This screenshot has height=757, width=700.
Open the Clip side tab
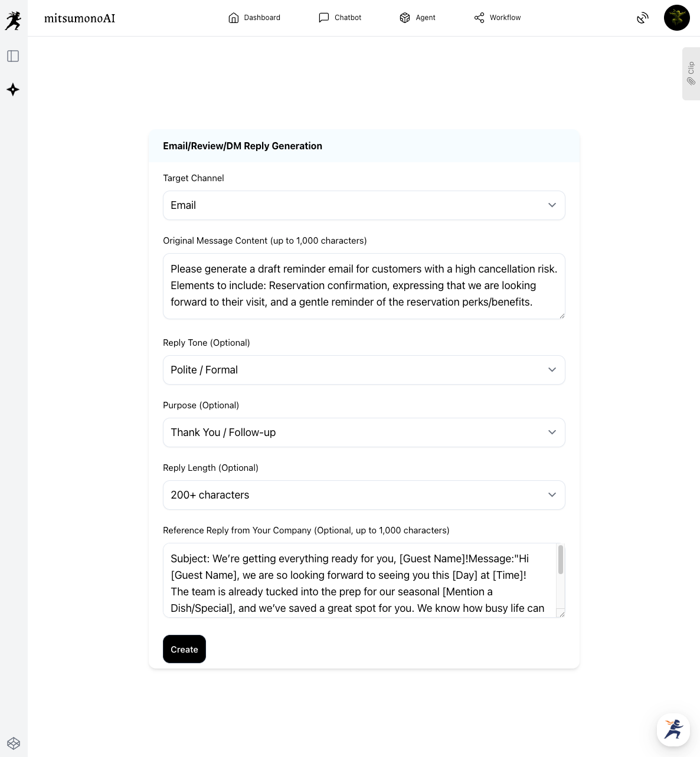(691, 74)
